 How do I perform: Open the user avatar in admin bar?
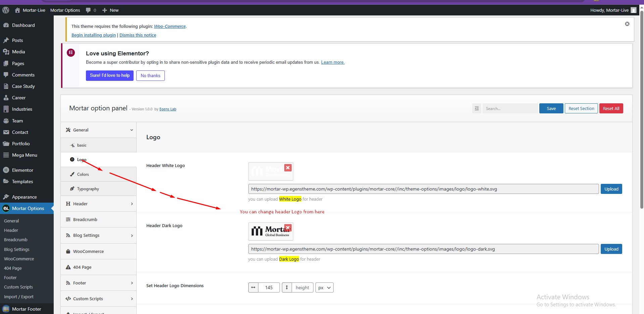pos(634,10)
